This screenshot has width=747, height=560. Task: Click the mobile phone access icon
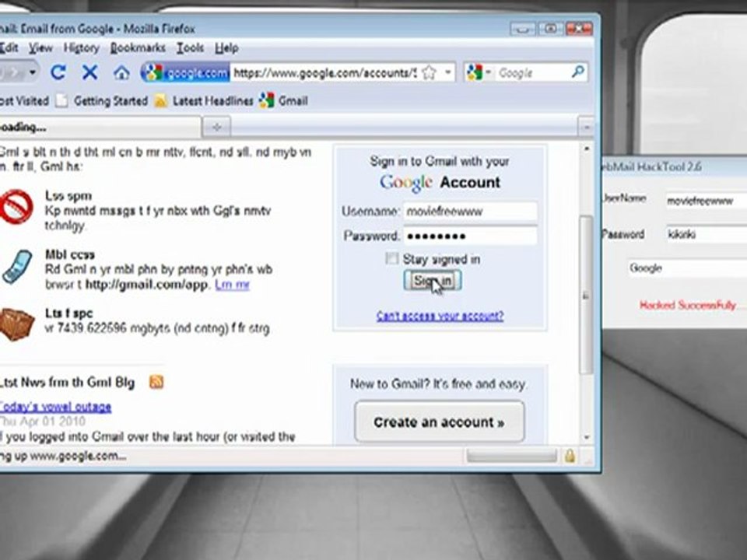pos(16,267)
